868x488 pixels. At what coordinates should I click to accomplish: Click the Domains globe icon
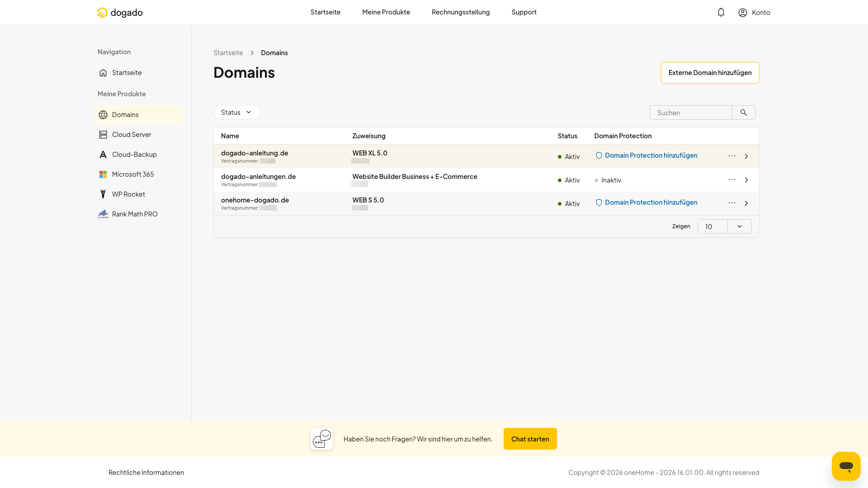point(103,115)
